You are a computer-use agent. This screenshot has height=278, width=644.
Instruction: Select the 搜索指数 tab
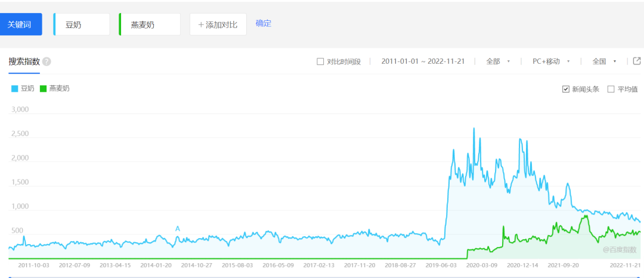click(24, 61)
